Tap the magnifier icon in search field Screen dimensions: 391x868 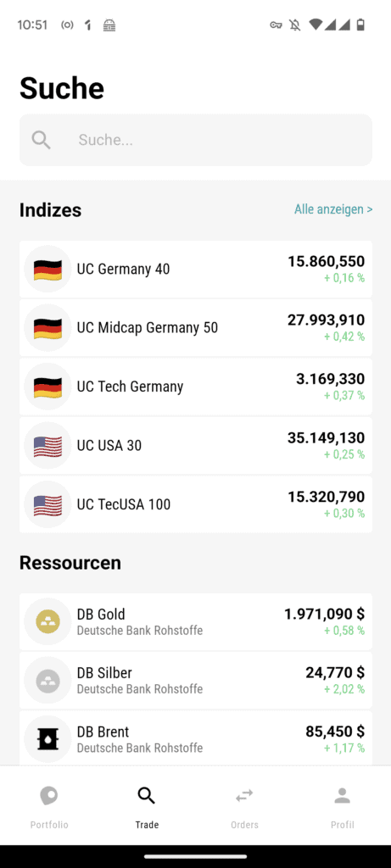(41, 140)
